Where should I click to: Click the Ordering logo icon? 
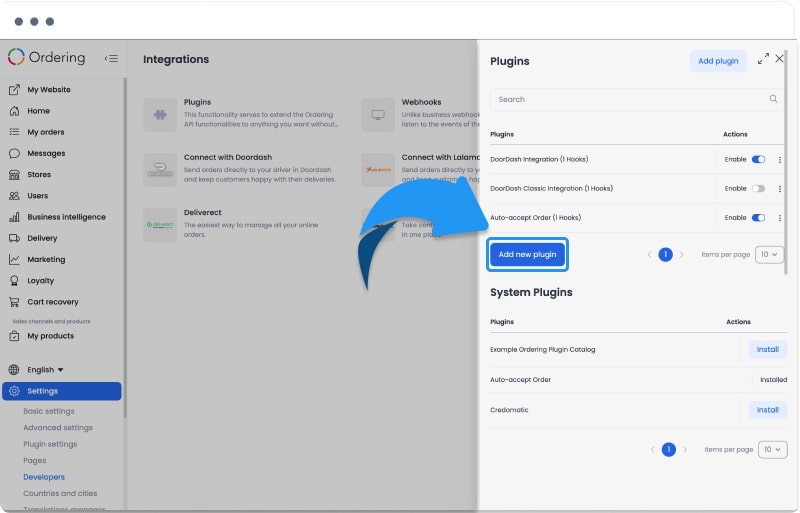16,57
